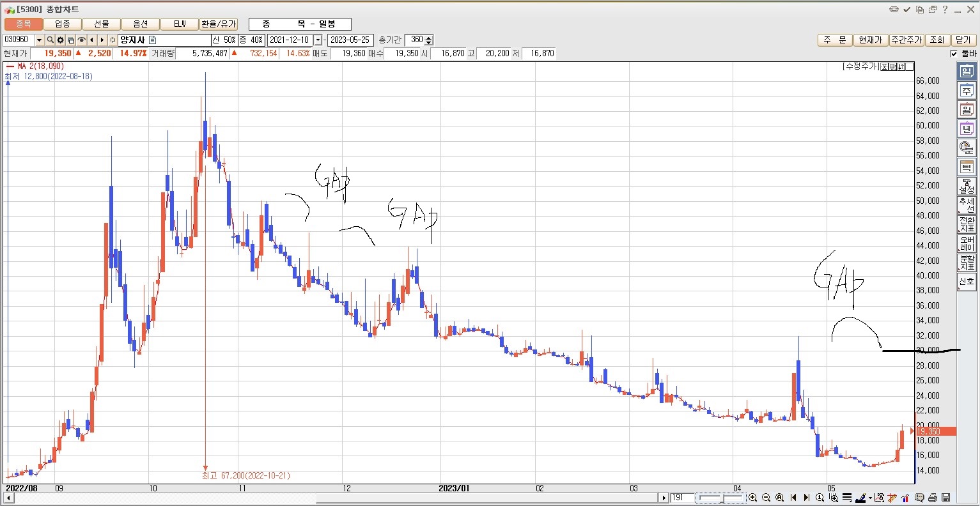Toggle the eye icon next to stock code
The image size is (980, 506).
tap(82, 40)
